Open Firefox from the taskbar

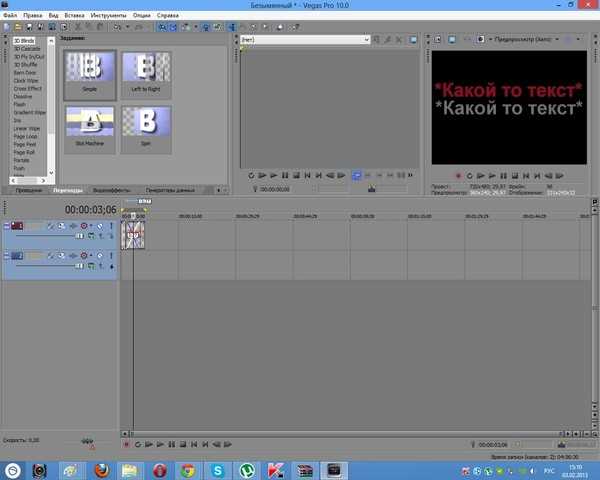pyautogui.click(x=101, y=471)
